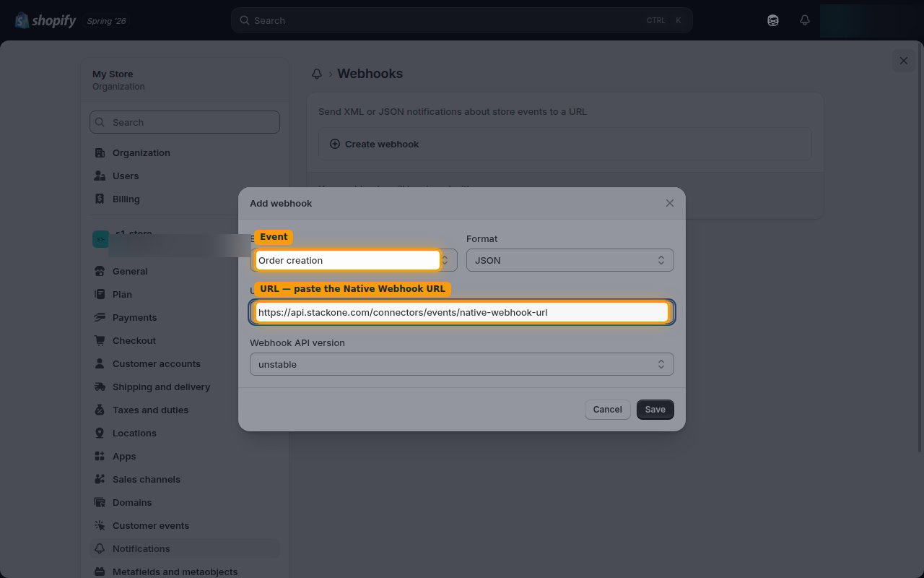Click the Customer accounts person icon
Image resolution: width=924 pixels, height=578 pixels.
tap(100, 363)
